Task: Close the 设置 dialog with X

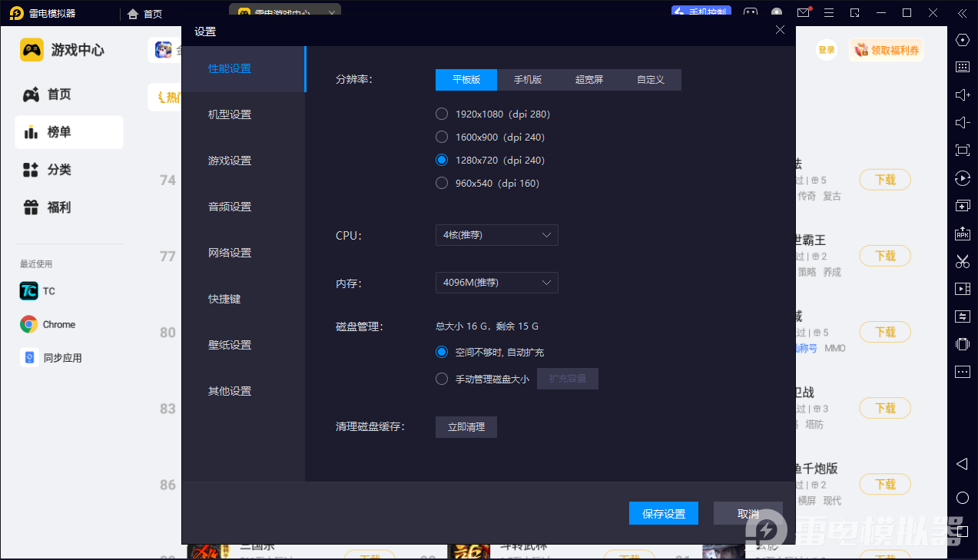Action: click(x=780, y=30)
